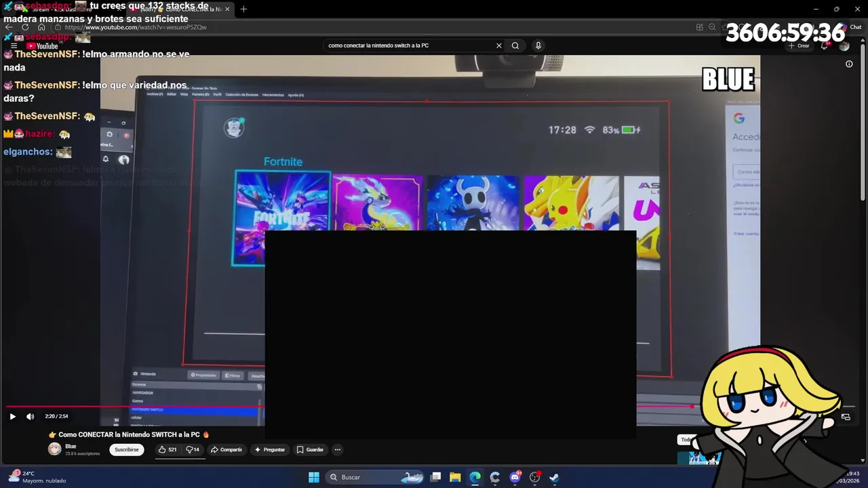
Task: Open Task View from the taskbar
Action: point(436,477)
